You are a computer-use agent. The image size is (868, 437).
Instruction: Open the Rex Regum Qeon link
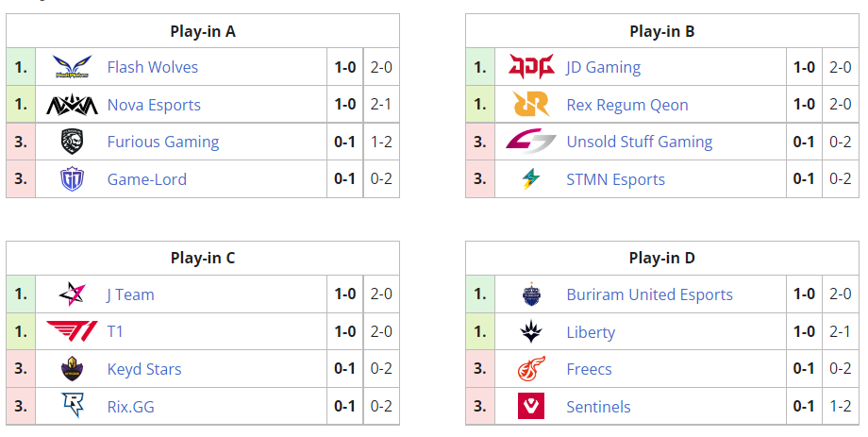click(x=626, y=105)
